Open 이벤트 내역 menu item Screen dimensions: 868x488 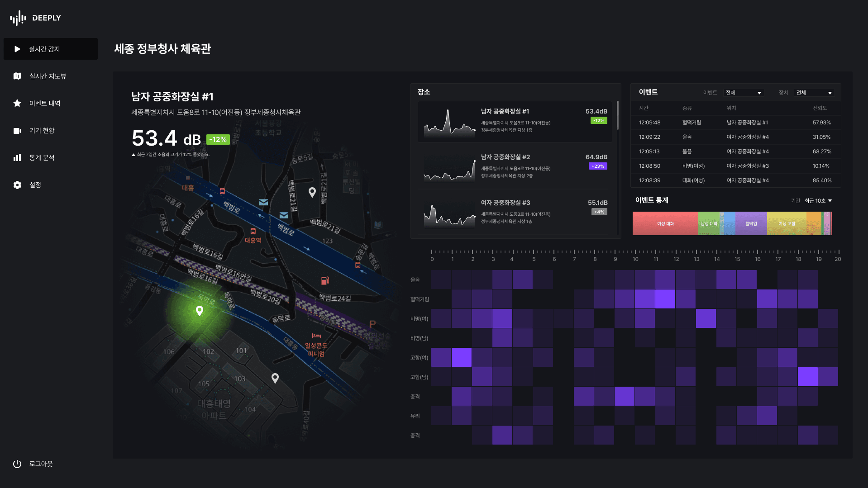(x=51, y=103)
